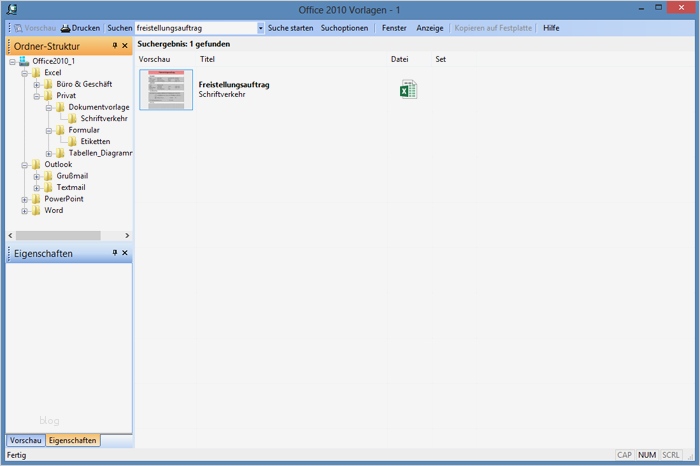Expand the Textmail tree node
The height and width of the screenshot is (466, 700).
tap(37, 188)
